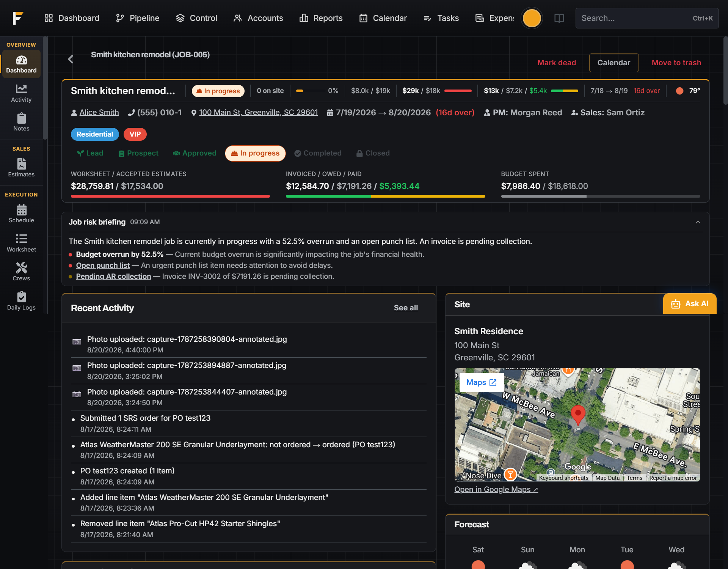Set job stage to Prospect
This screenshot has width=728, height=569.
point(138,153)
